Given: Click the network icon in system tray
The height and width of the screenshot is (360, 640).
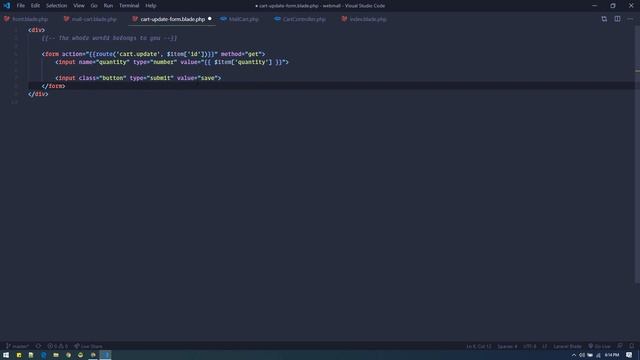Looking at the screenshot, I should (598, 355).
